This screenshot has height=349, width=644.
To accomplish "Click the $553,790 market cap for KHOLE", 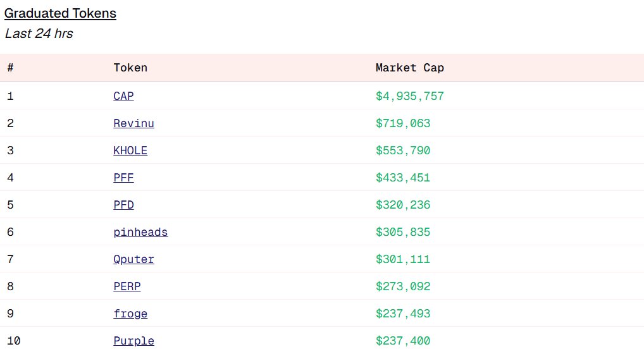I will point(403,151).
